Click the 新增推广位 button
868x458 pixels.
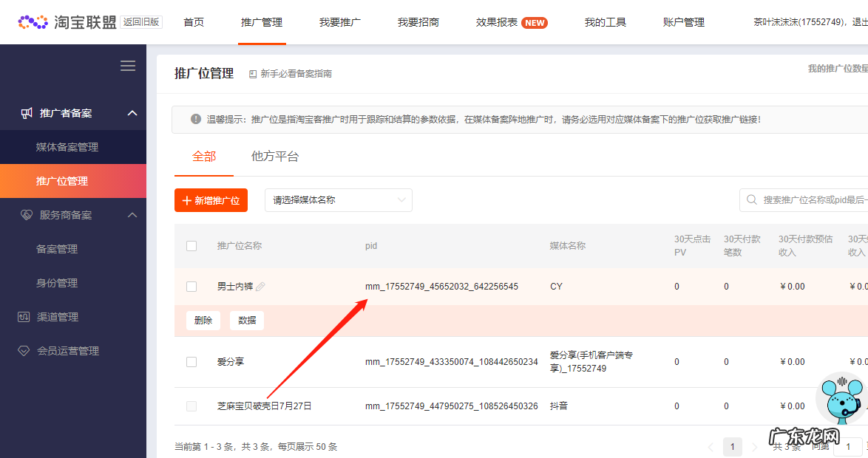click(211, 199)
